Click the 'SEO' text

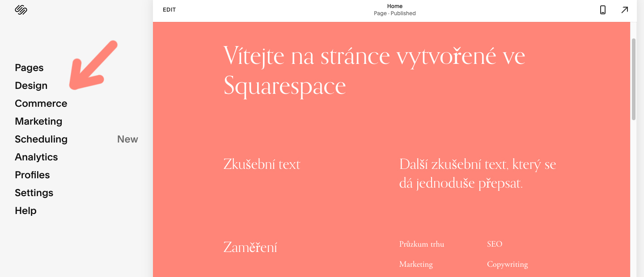click(495, 244)
